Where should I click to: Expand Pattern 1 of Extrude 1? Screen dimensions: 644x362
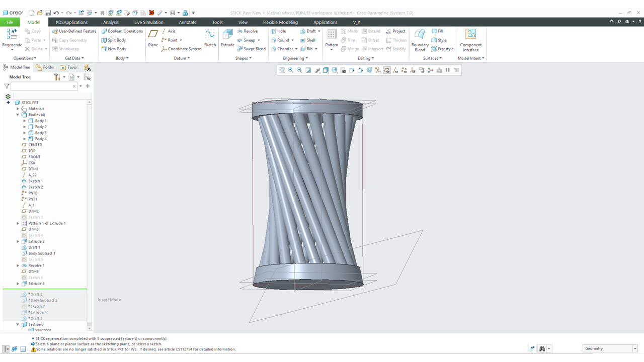tap(18, 223)
